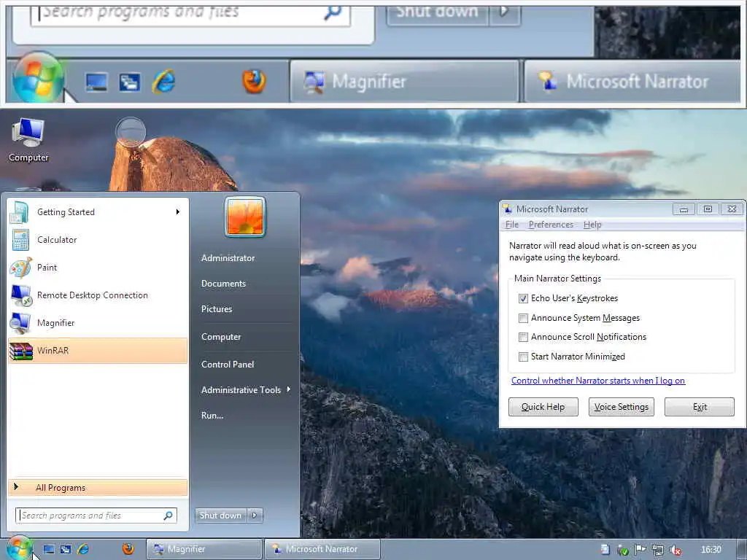
Task: Check Start Narrator Minimized
Action: (x=523, y=357)
